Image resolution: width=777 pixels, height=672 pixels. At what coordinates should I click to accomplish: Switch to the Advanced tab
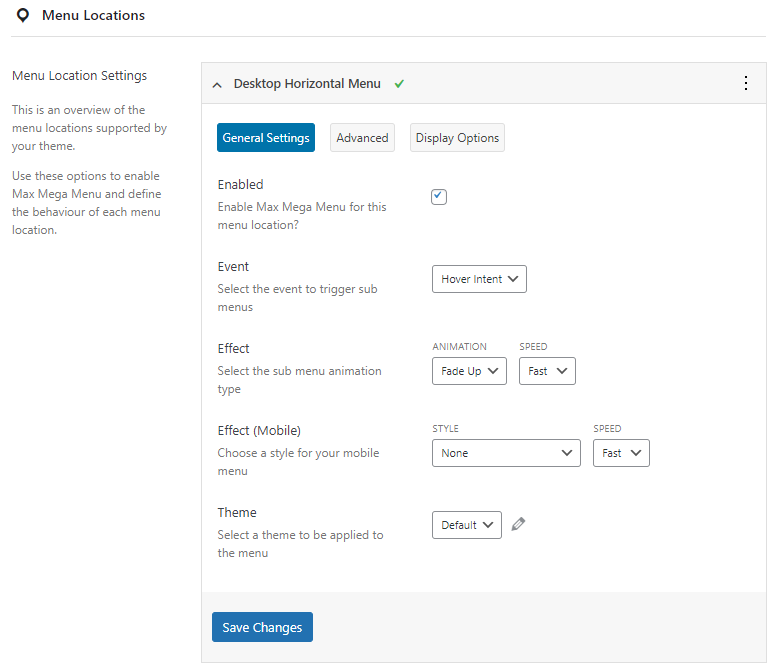coord(362,138)
